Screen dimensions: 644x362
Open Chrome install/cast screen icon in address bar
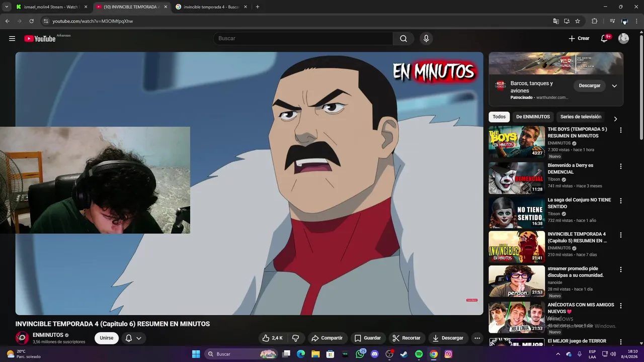tap(567, 21)
